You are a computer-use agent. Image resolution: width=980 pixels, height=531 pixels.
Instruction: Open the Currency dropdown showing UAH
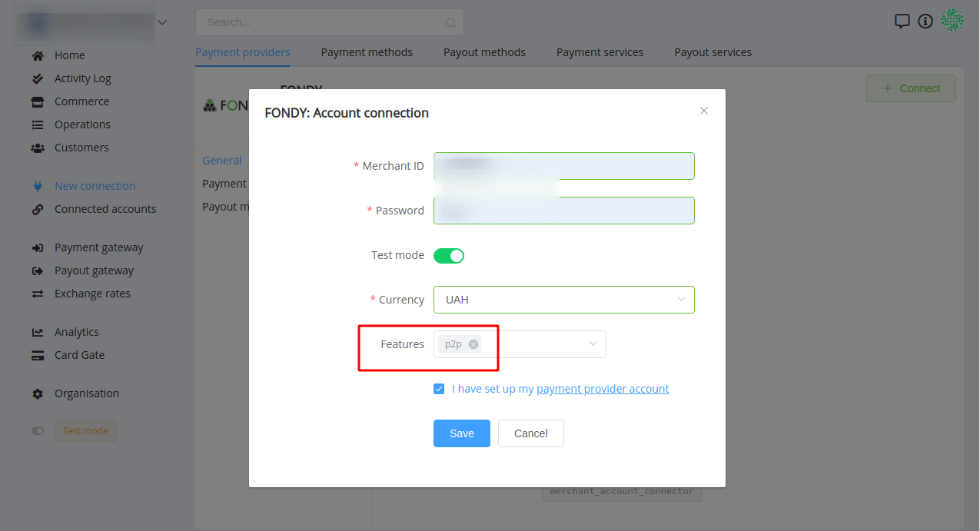coord(564,300)
